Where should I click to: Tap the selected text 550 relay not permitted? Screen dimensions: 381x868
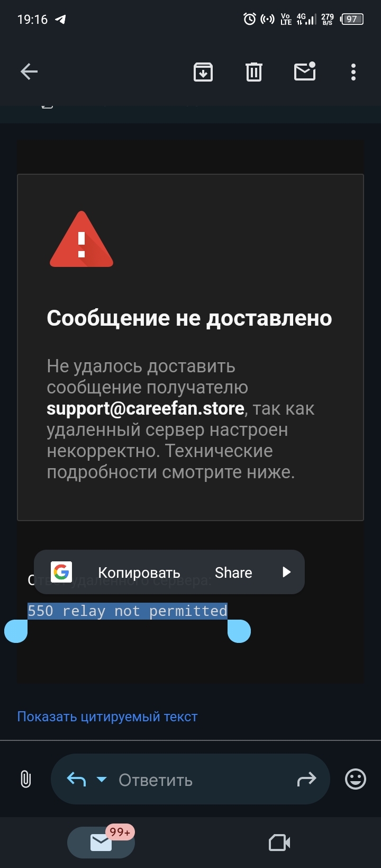click(x=128, y=611)
